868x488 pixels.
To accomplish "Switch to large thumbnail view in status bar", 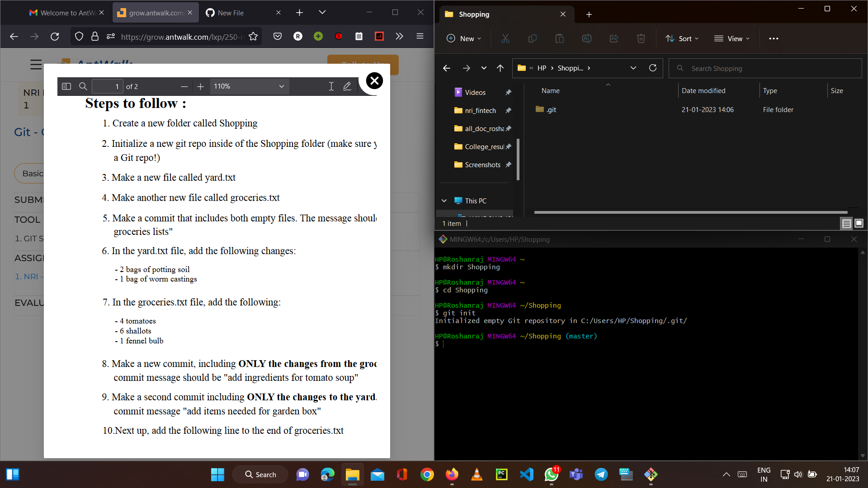I will click(x=859, y=223).
